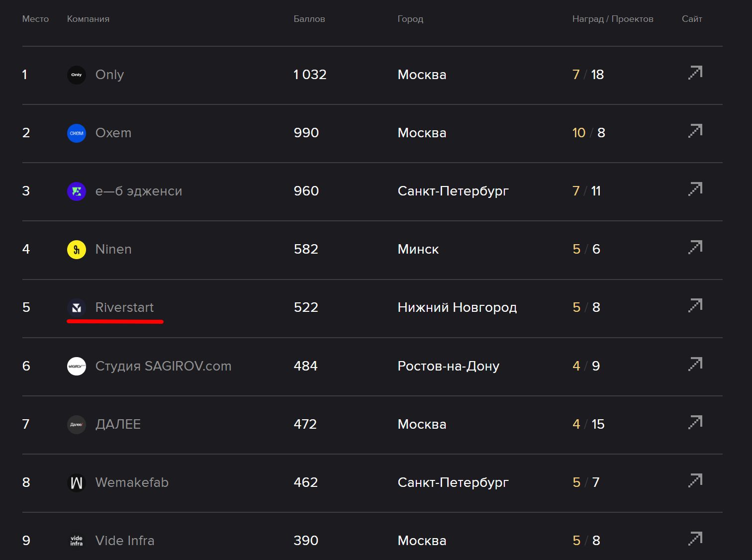Open the Студия SAGIROV.com company page

(x=163, y=366)
